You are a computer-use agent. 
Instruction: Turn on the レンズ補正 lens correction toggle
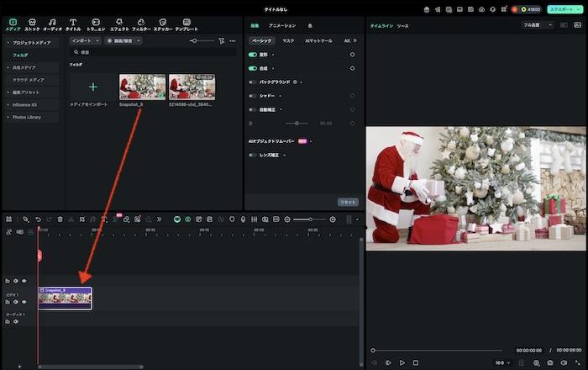253,155
